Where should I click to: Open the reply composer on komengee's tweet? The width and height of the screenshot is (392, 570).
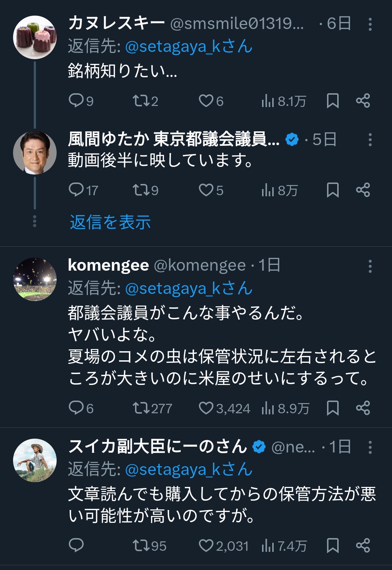77,408
